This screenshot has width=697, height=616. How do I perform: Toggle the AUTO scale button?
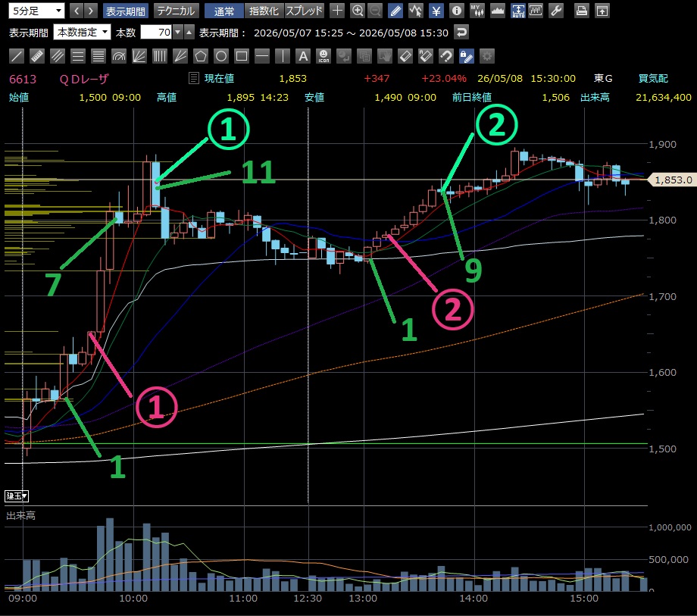coord(518,11)
